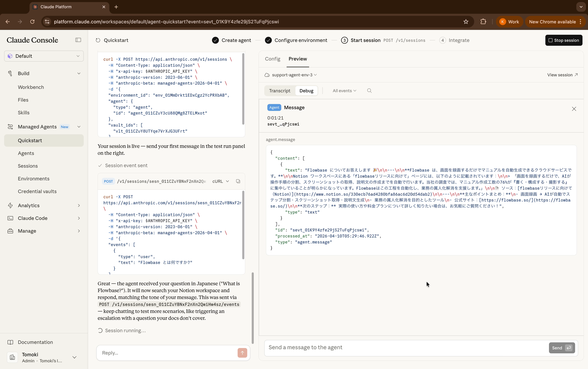Select Quickstart in the sidebar
588x369 pixels.
44,141
